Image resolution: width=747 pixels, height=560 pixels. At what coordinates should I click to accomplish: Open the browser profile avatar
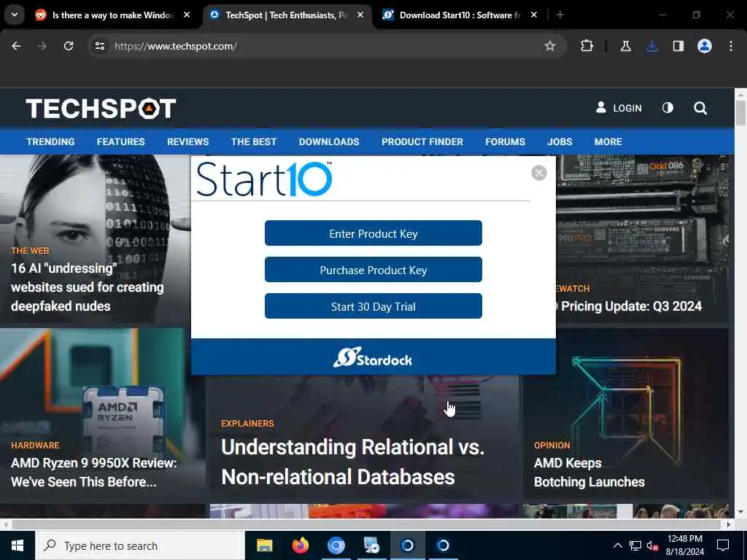[x=705, y=46]
